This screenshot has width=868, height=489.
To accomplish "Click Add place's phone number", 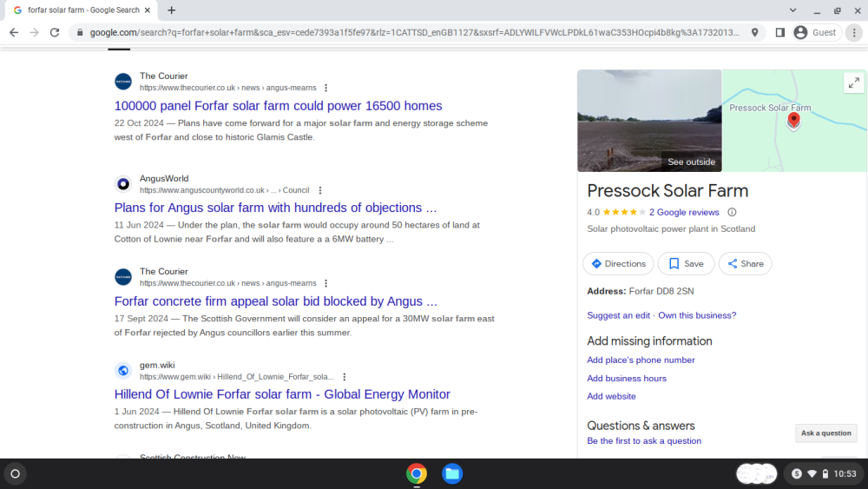I will click(x=641, y=360).
